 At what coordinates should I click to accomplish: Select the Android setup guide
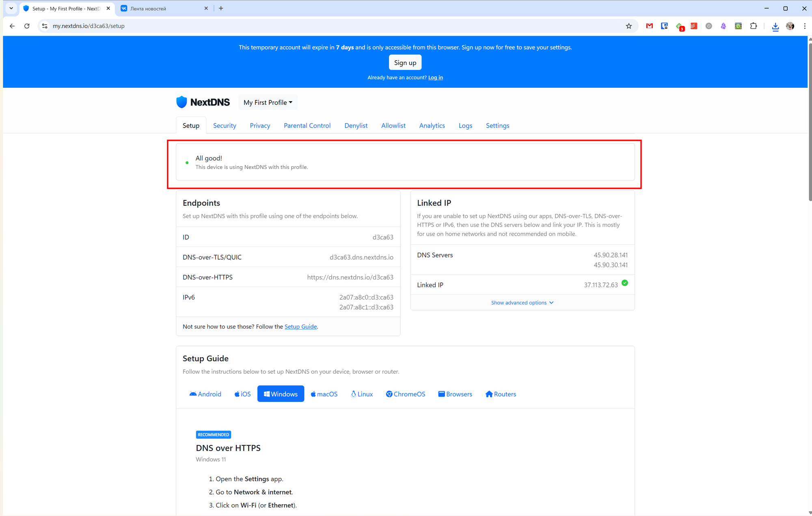[205, 394]
